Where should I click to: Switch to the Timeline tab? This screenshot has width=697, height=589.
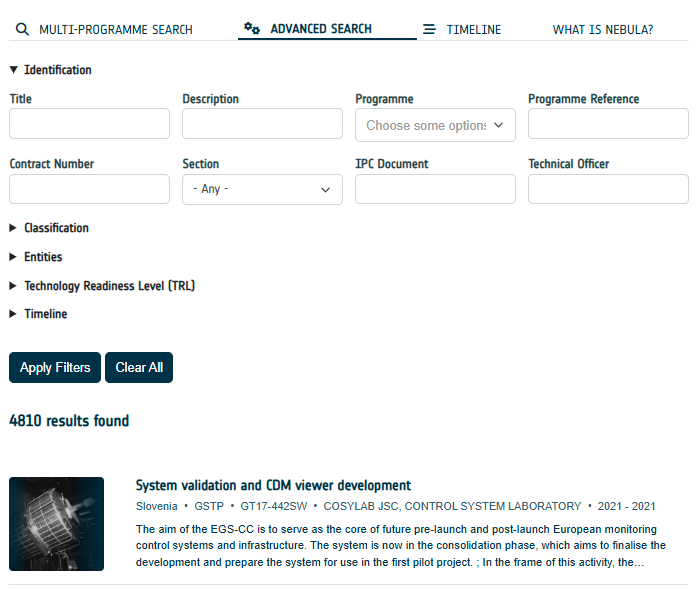pyautogui.click(x=473, y=30)
